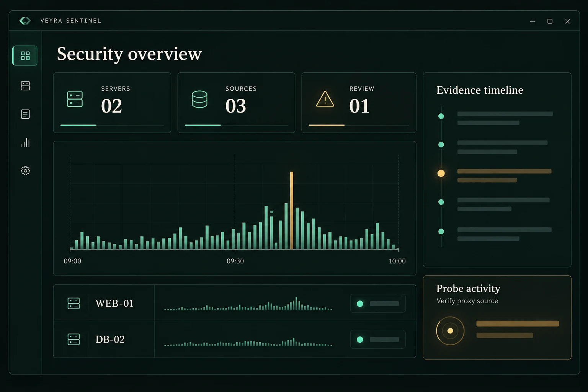This screenshot has height=392, width=588.
Task: Click the 09:30 chart axis label
Action: [x=235, y=261]
